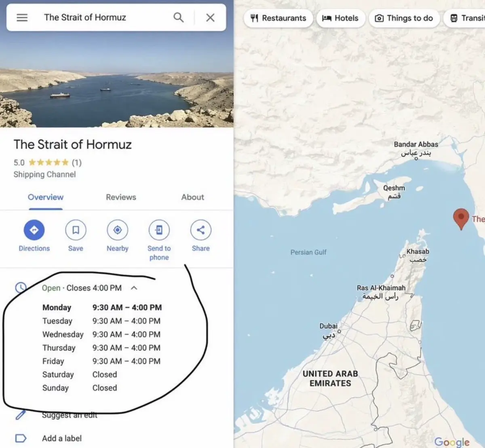Click the magnifier search icon

[178, 17]
